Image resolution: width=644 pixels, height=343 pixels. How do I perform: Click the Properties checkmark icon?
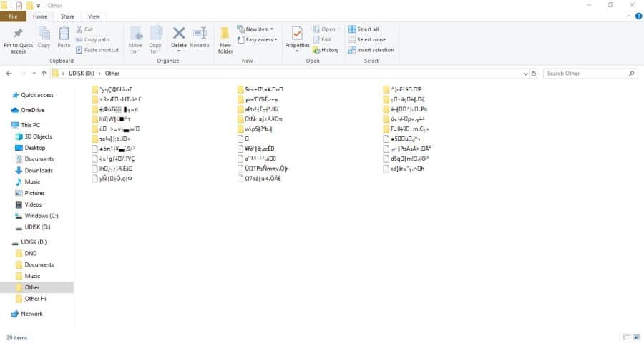(297, 33)
